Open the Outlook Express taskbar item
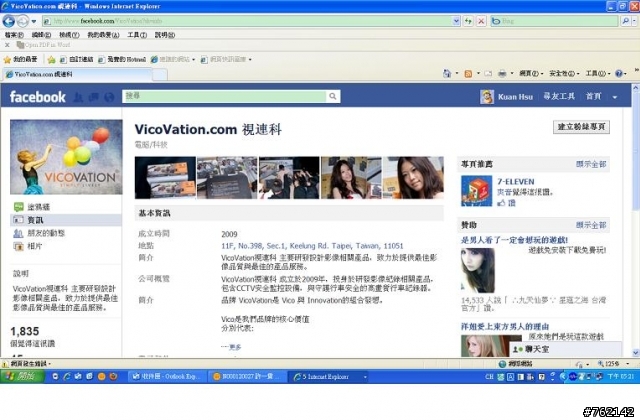This screenshot has height=420, width=640. click(x=167, y=377)
